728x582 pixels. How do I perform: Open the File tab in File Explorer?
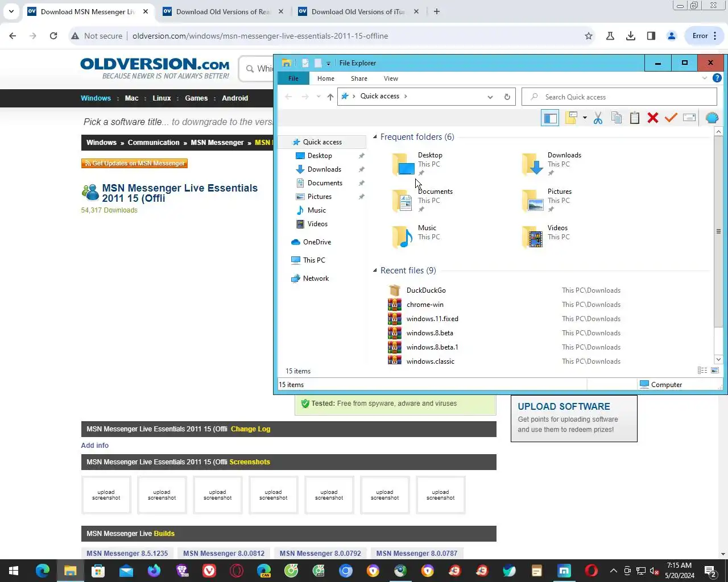tap(293, 78)
